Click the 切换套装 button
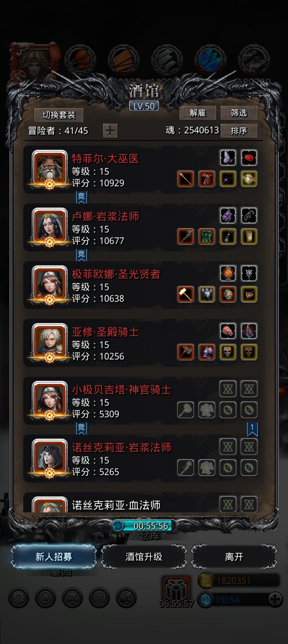 pos(59,115)
